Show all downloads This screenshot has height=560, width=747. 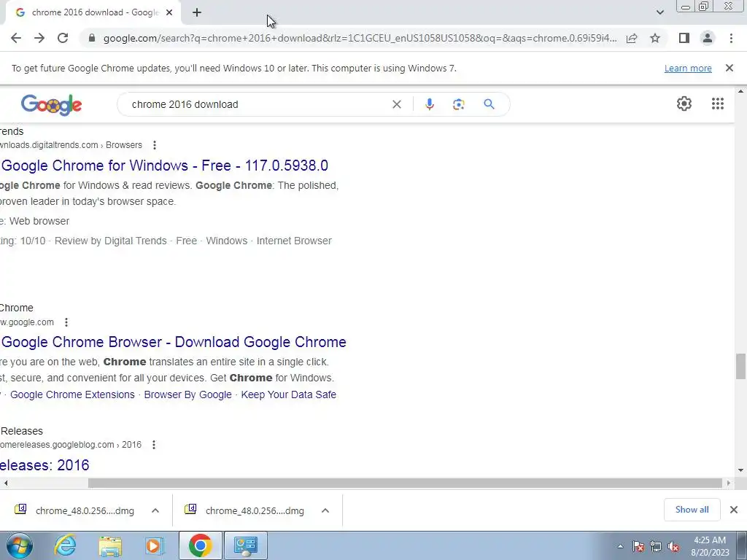pos(692,510)
